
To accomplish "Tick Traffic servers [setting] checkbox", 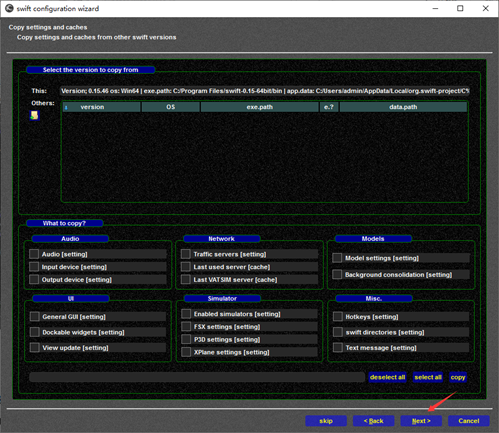I will [186, 254].
